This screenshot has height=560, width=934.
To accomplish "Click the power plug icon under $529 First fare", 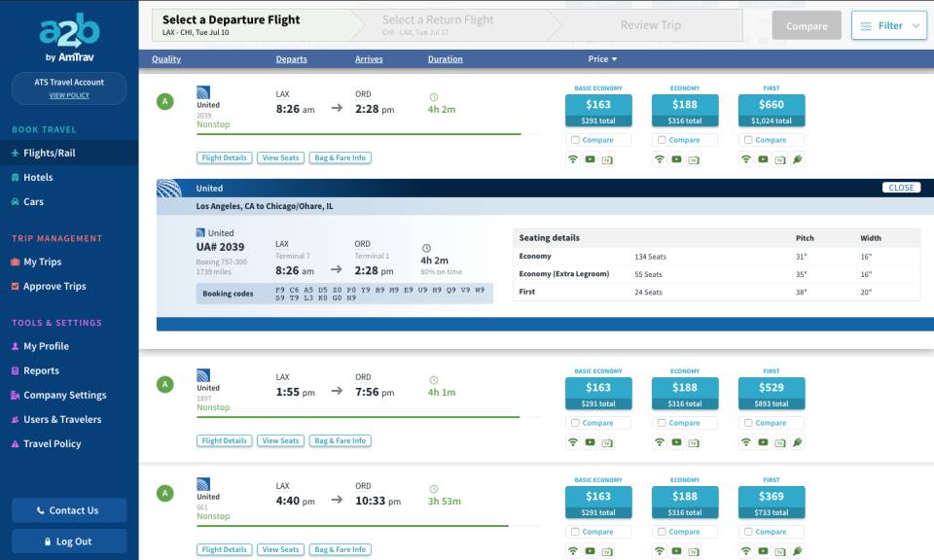I will click(x=798, y=442).
